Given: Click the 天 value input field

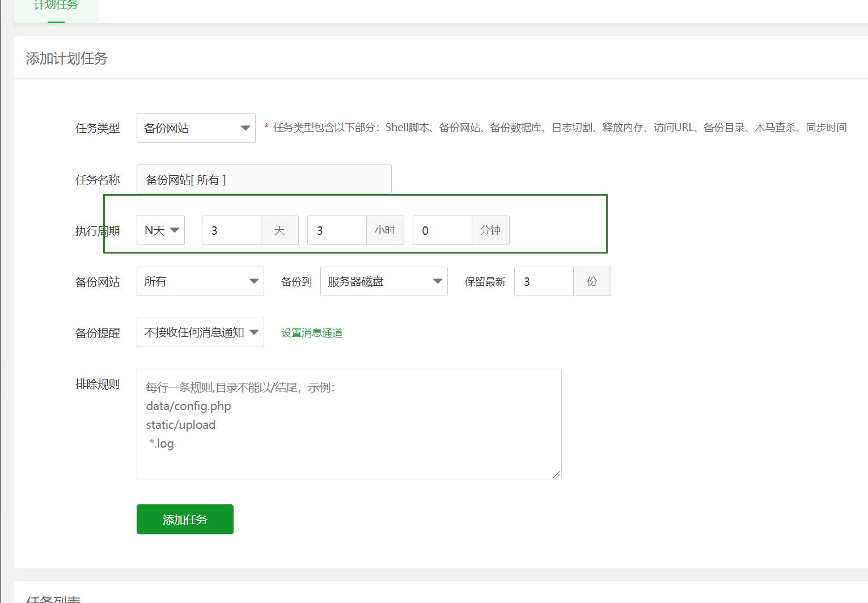Looking at the screenshot, I should coord(231,230).
